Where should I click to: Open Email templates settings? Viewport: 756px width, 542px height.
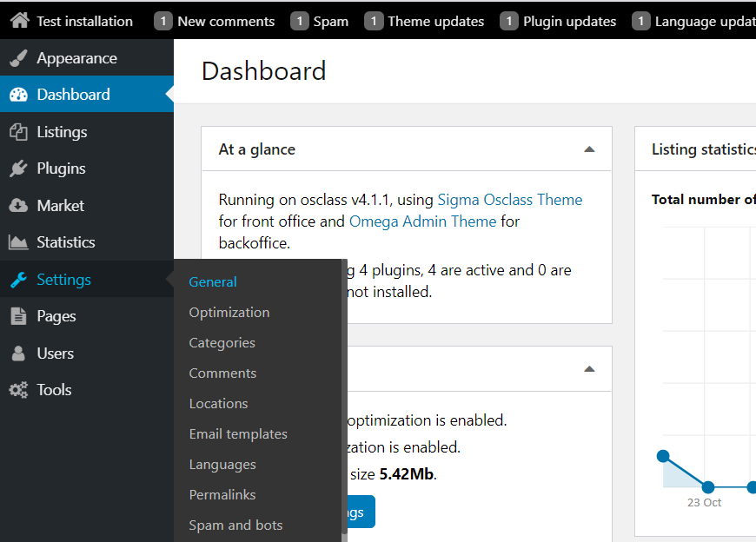[238, 433]
